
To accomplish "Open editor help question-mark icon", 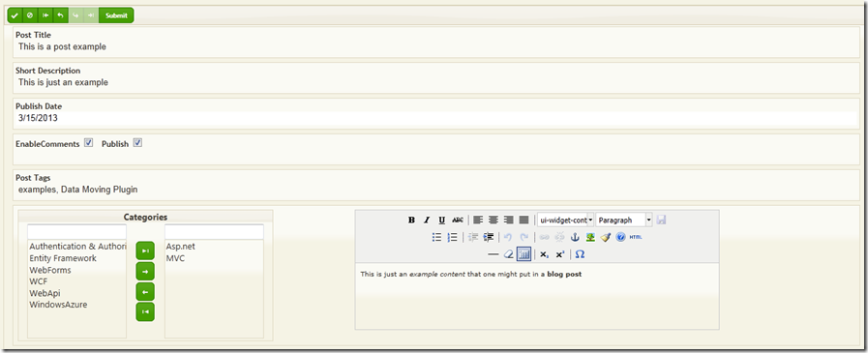I will 620,237.
